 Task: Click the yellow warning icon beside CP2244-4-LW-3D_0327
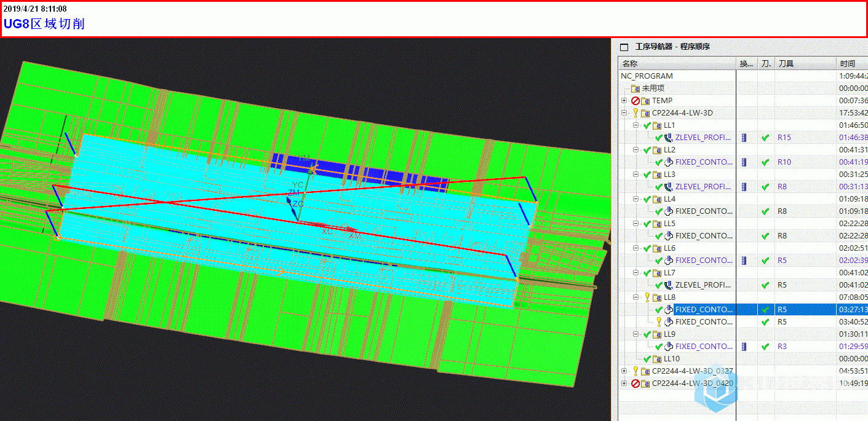coord(635,371)
